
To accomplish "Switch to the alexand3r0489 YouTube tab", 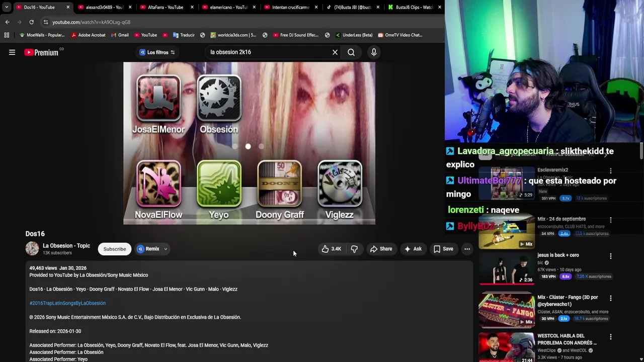I will click(x=104, y=7).
